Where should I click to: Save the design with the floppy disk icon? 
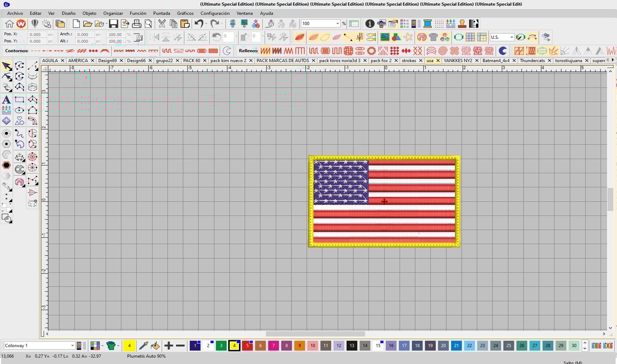tap(114, 24)
